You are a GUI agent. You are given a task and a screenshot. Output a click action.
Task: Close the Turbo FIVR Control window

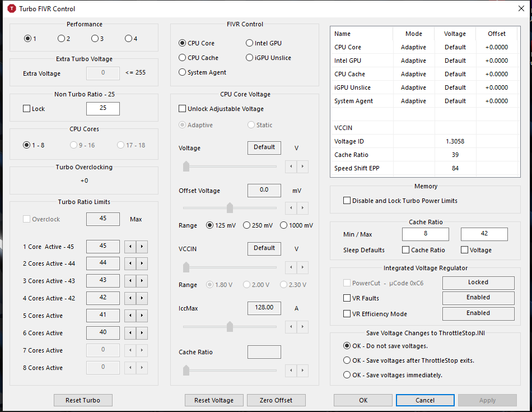521,8
